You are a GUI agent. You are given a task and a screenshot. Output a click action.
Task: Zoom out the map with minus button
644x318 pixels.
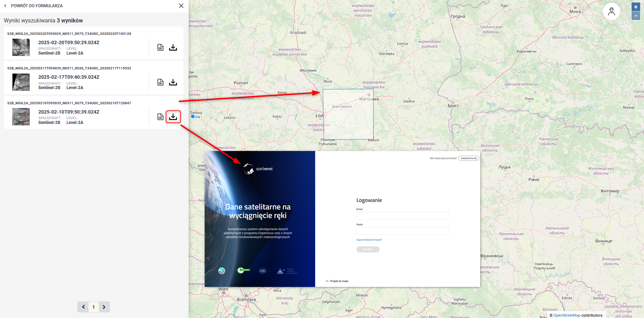tap(636, 16)
